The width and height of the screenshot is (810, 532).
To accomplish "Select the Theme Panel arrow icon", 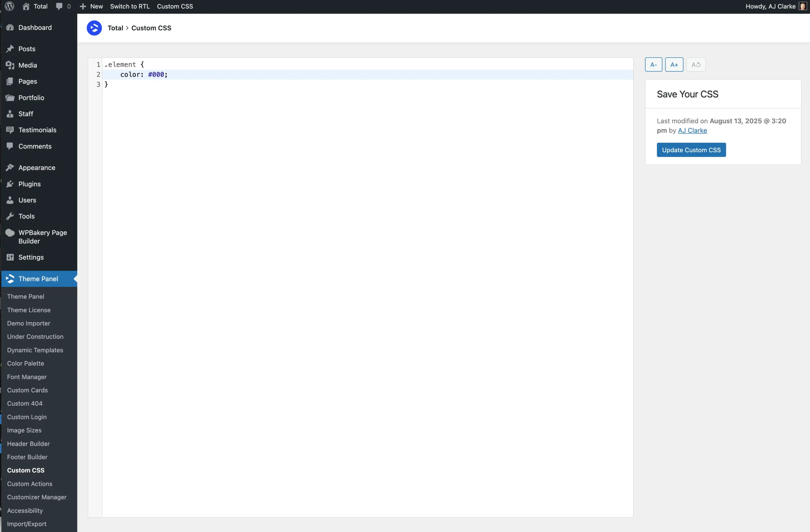I will pos(10,279).
